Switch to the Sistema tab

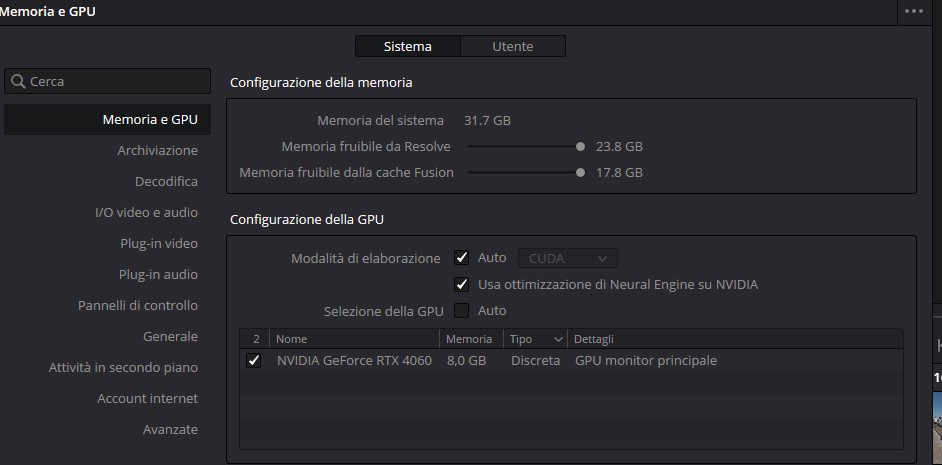(x=408, y=46)
